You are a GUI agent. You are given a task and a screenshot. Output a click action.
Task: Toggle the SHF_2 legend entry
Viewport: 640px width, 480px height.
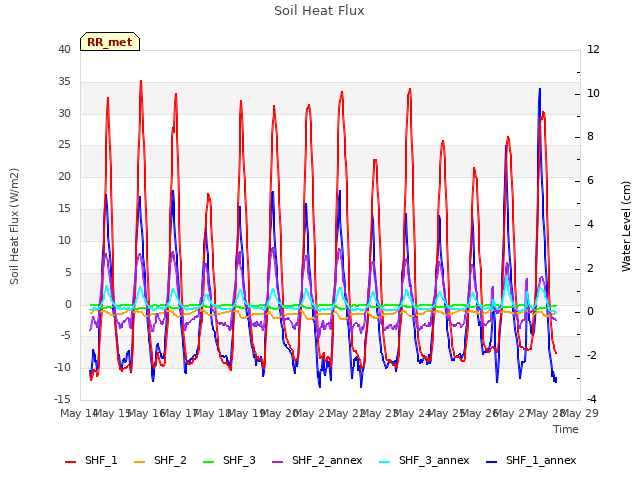click(x=160, y=460)
